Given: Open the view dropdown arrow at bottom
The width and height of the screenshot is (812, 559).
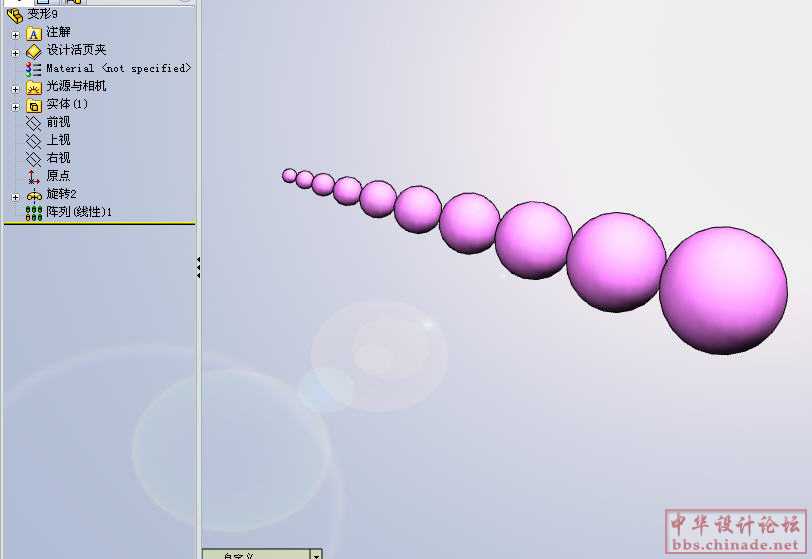Looking at the screenshot, I should pos(316,555).
